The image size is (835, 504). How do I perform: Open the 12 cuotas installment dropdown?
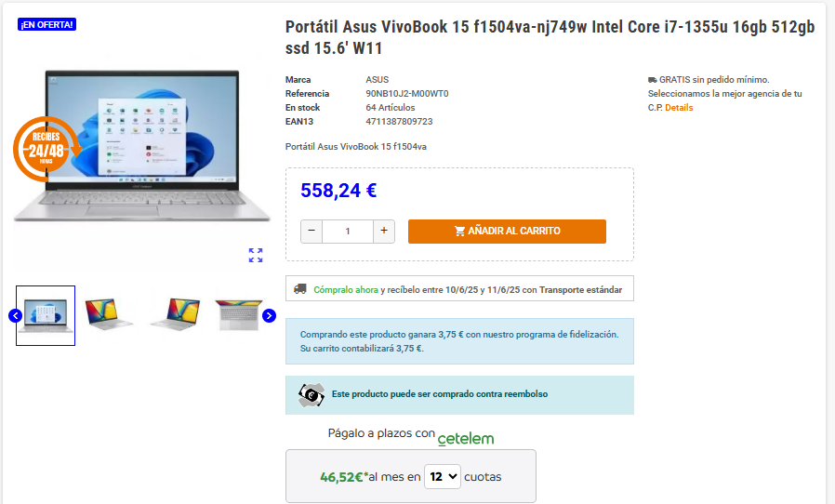[x=443, y=476]
